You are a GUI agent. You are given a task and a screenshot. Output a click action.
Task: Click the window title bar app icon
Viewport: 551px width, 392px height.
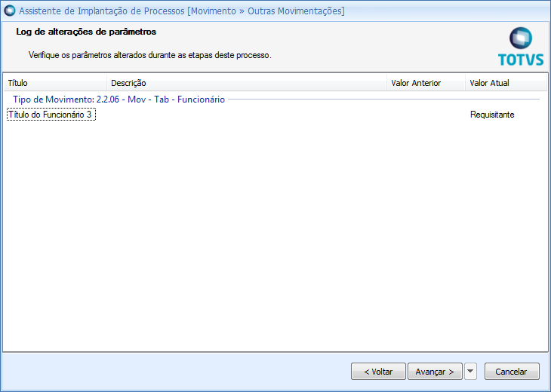(10, 11)
